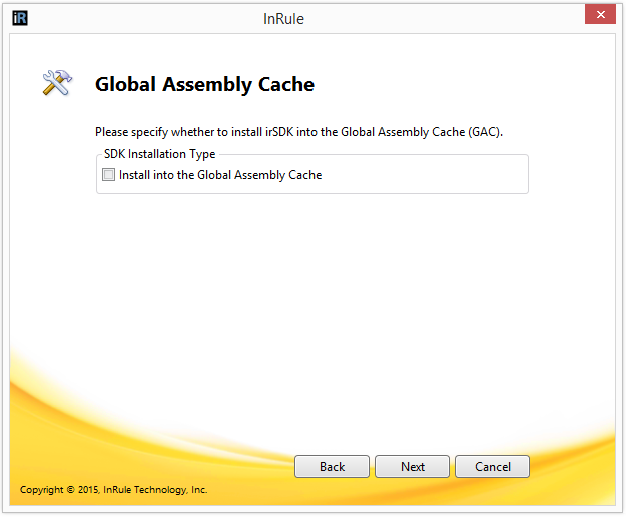The image size is (626, 517).
Task: Close the InRule window
Action: coord(600,15)
